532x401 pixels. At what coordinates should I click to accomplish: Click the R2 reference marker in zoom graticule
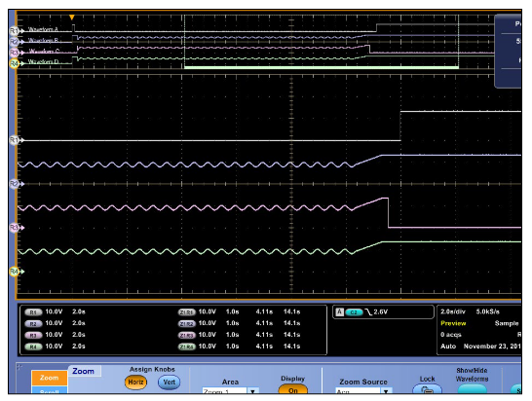[14, 184]
